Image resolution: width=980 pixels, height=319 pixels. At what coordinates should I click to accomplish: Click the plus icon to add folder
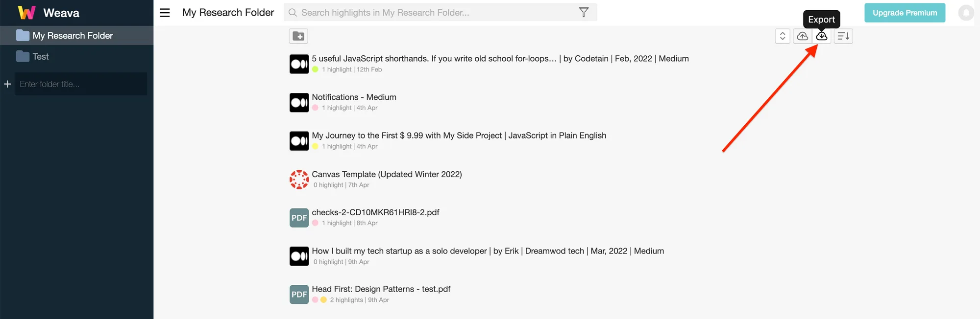pyautogui.click(x=7, y=84)
